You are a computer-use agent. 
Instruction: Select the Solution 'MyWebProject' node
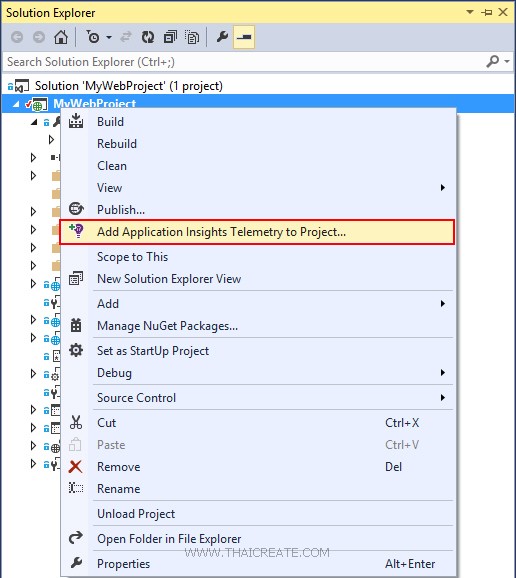coord(129,86)
